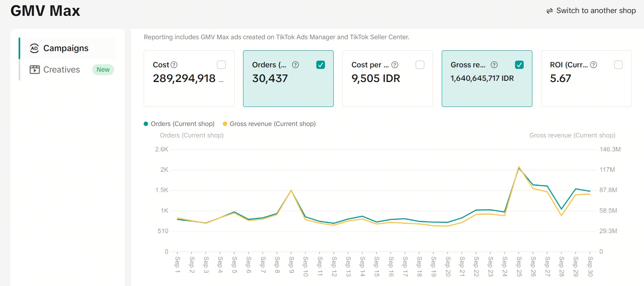Click the reporting note about GMV Max ads
The width and height of the screenshot is (644, 286).
277,37
